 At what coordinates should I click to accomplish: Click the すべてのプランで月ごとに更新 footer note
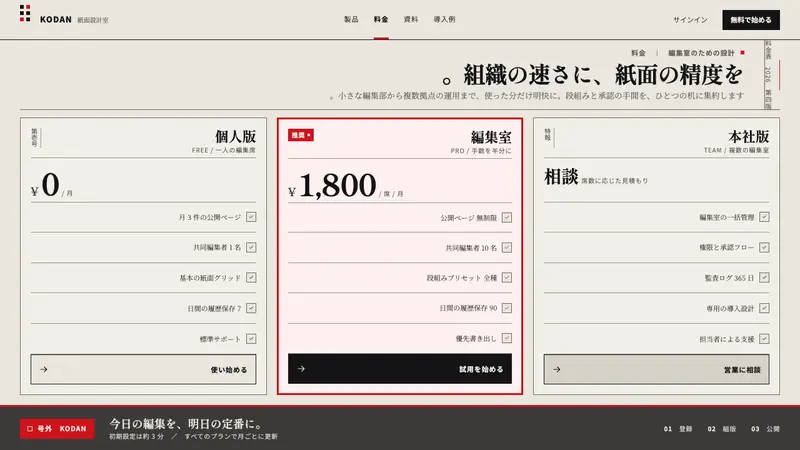pyautogui.click(x=231, y=437)
